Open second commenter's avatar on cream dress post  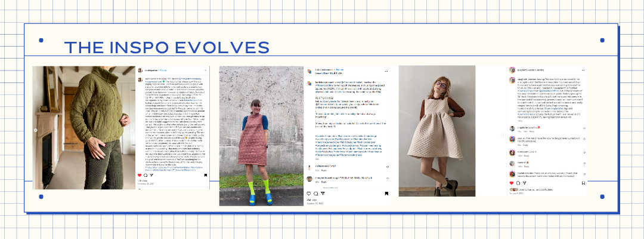[x=512, y=139]
